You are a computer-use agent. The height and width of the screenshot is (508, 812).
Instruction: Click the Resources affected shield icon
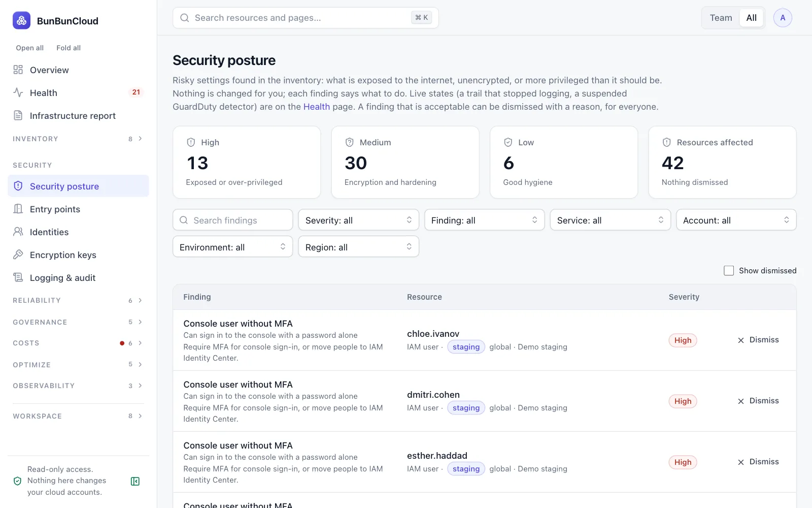click(667, 142)
